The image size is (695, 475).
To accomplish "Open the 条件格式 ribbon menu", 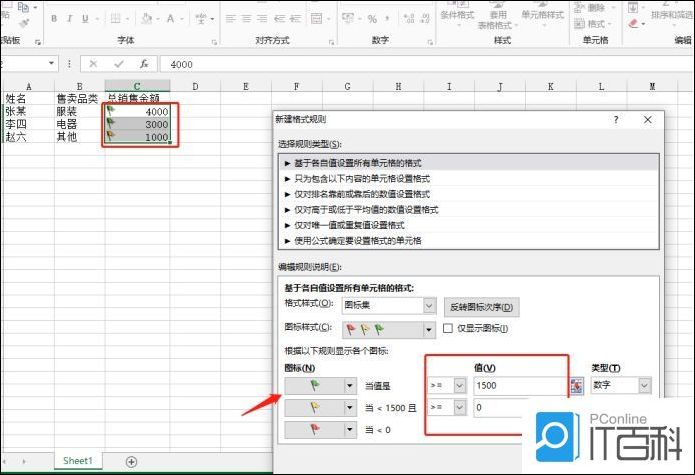I will (x=457, y=14).
